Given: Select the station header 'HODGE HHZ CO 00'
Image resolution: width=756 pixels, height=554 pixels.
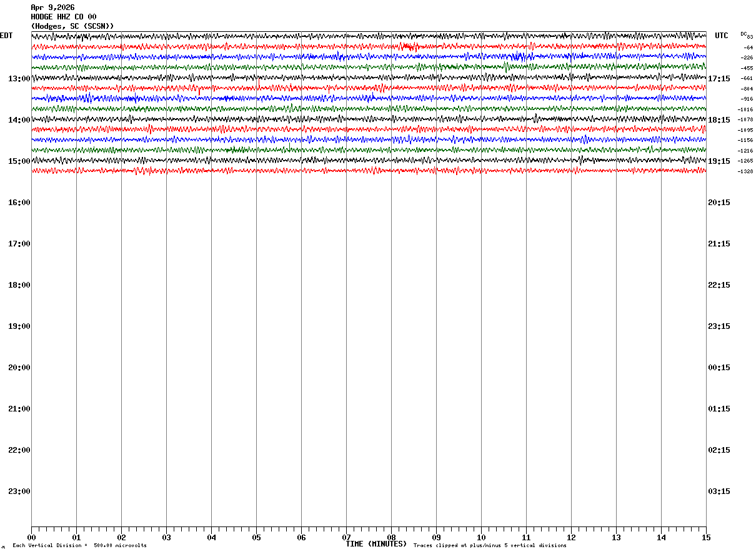Looking at the screenshot, I should pos(64,17).
